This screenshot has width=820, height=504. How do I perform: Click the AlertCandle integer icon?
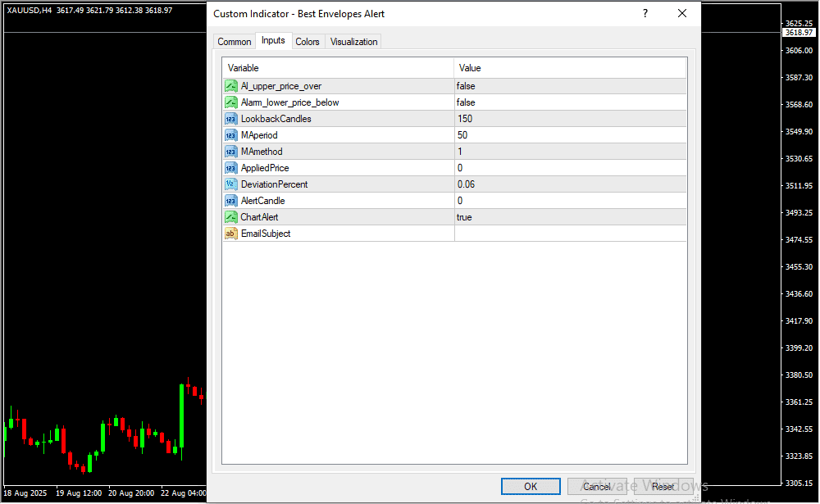tap(230, 201)
